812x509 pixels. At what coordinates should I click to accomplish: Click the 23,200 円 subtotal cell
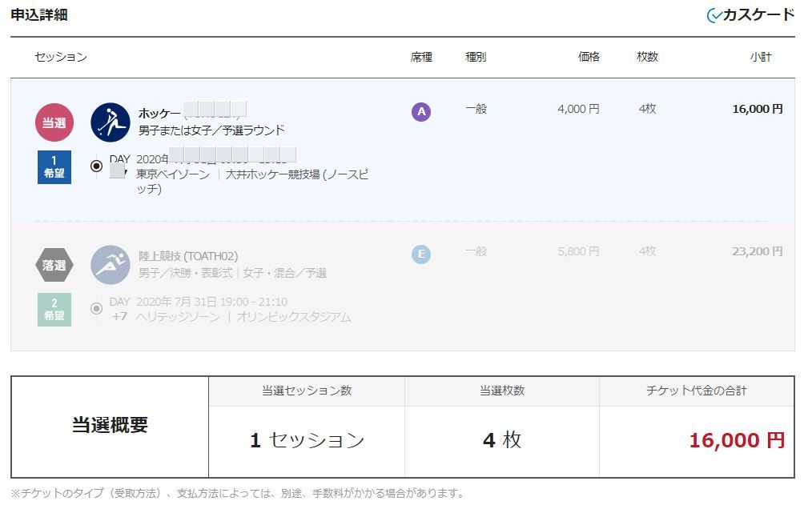[757, 251]
